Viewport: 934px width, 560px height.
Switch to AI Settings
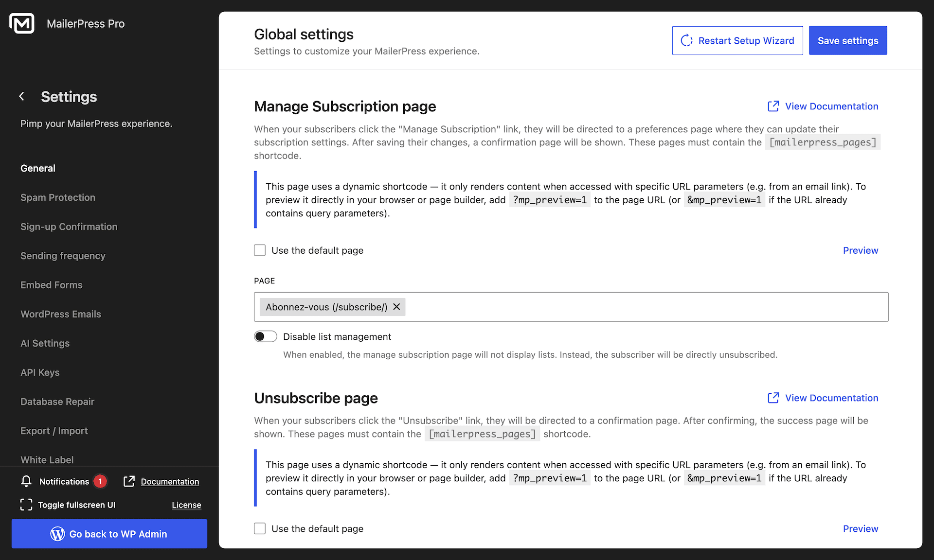[45, 343]
